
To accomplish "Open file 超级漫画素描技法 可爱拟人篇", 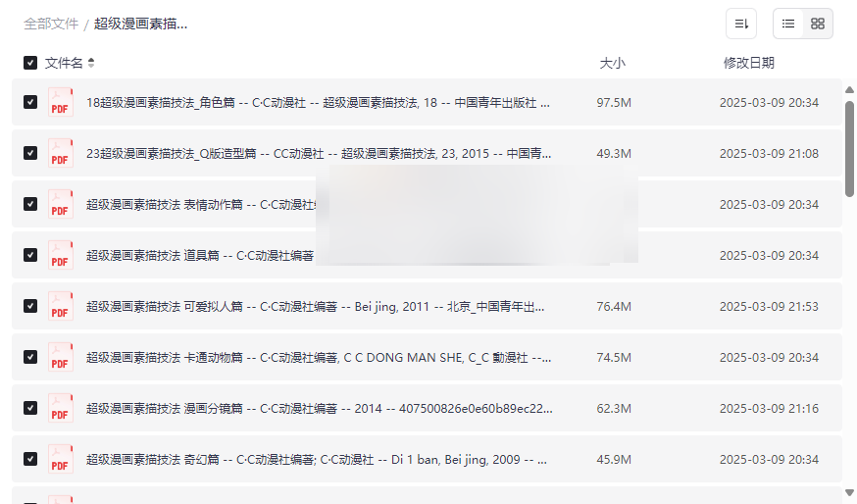I will 316,307.
